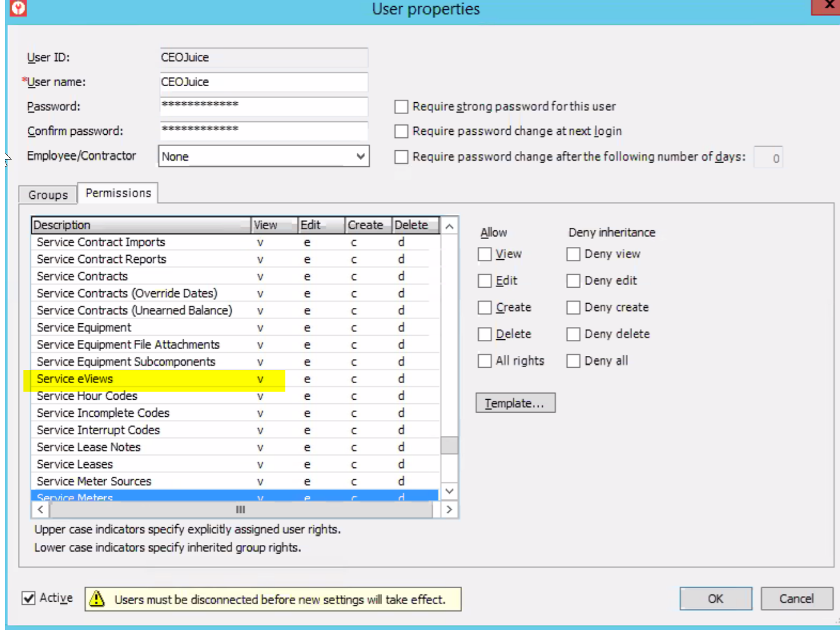Open the Employee/Contractor dropdown
Viewport: 840px width, 630px height.
pos(264,156)
